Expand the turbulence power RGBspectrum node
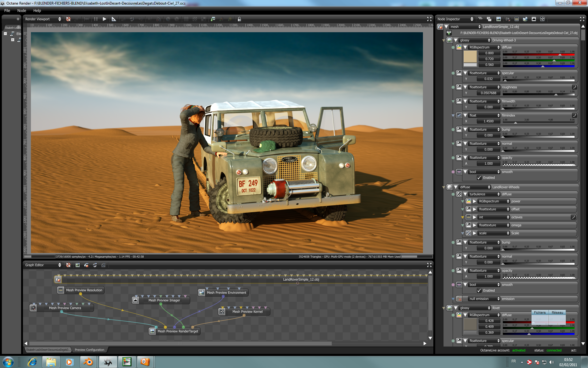 click(474, 201)
